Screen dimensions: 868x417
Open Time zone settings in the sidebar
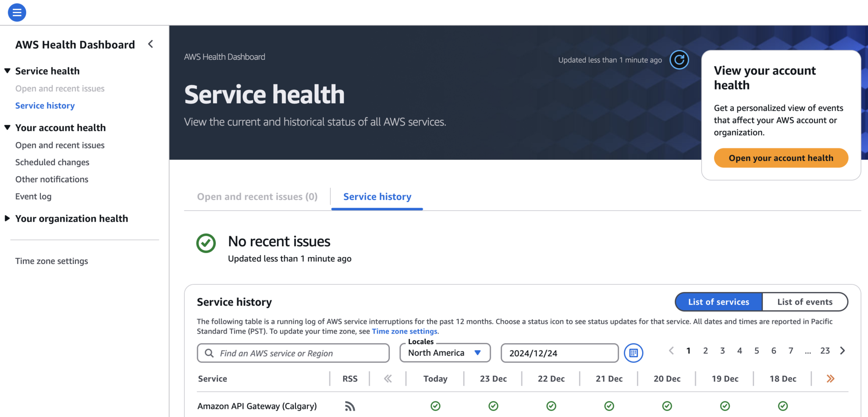coord(51,261)
